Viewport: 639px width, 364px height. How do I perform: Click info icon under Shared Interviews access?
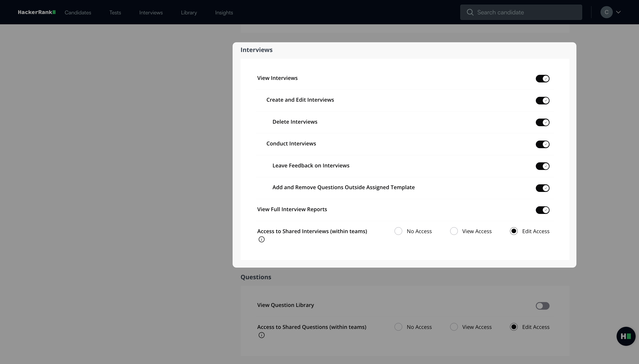click(x=262, y=239)
